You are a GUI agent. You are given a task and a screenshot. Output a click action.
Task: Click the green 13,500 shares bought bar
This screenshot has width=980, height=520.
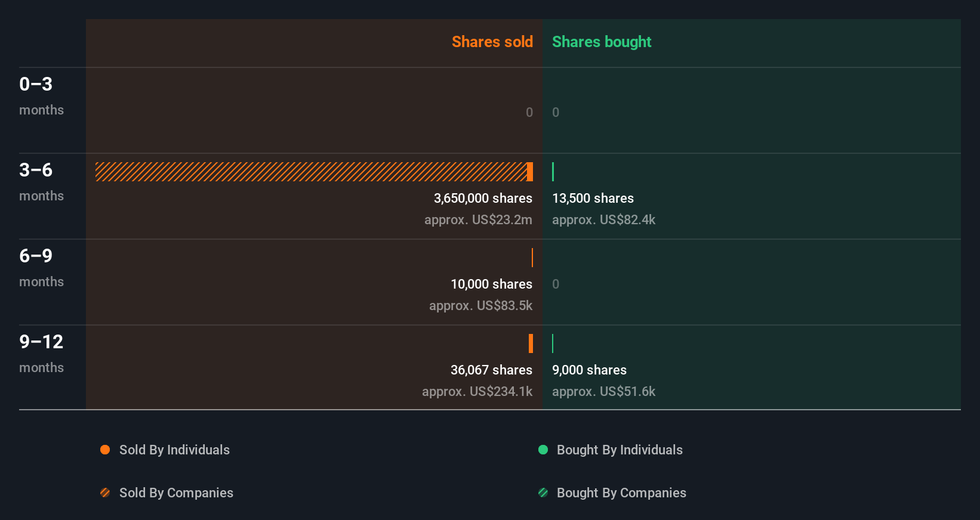tap(553, 172)
